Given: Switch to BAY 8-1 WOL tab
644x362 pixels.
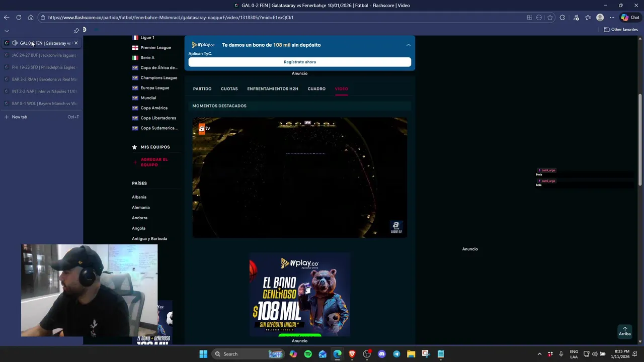Looking at the screenshot, I should (x=41, y=104).
